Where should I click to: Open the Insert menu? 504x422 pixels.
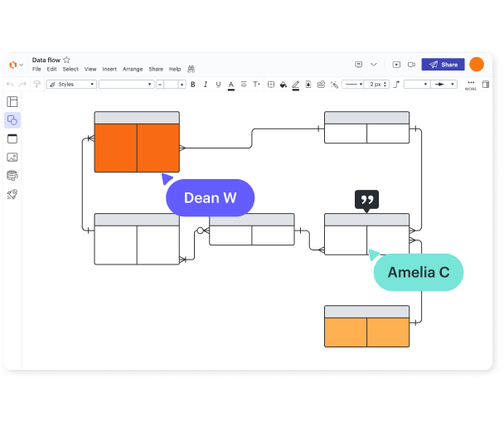pos(109,70)
